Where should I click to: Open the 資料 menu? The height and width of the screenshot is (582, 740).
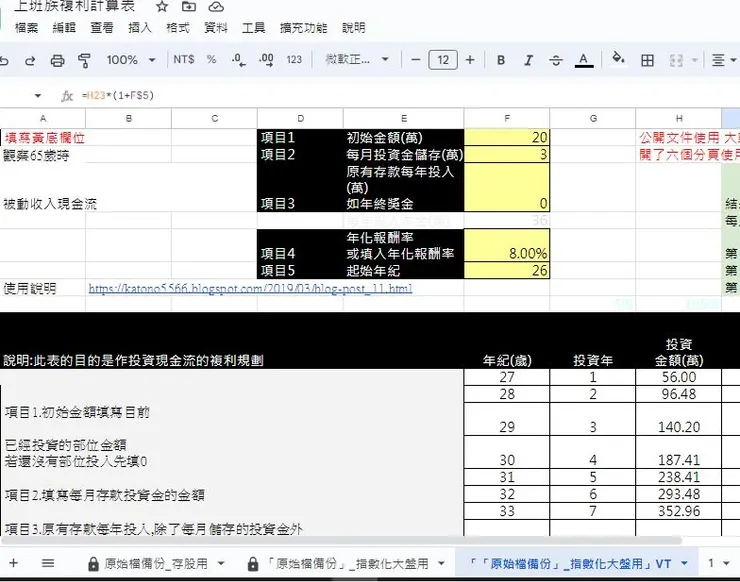coord(216,28)
